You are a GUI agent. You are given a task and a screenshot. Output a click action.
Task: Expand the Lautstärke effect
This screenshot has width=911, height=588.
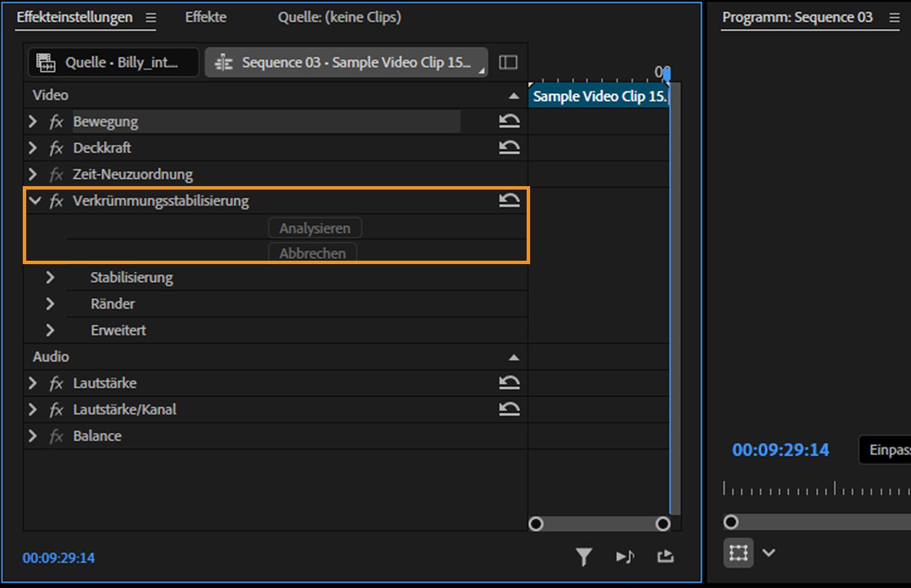point(33,383)
